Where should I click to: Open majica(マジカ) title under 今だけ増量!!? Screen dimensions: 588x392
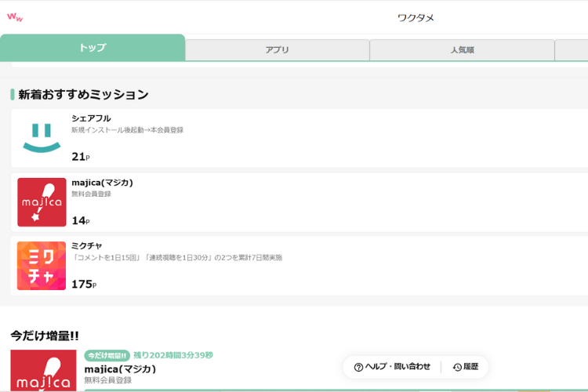pos(120,369)
